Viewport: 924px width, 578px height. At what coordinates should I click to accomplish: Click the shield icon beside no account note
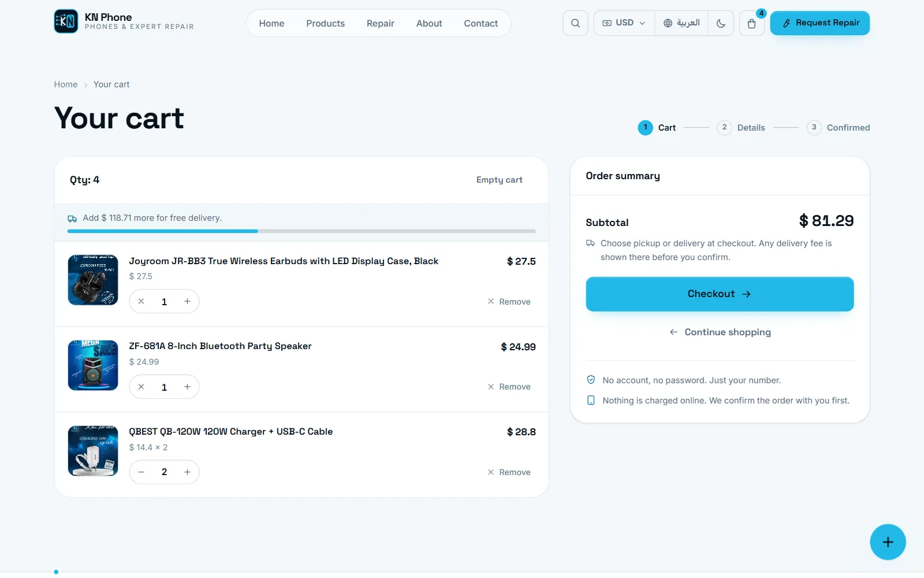click(591, 380)
